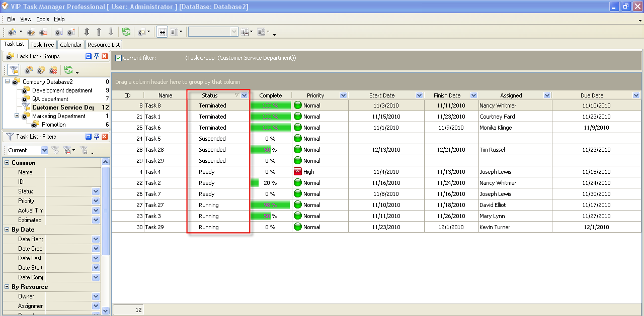Click the green refresh icon in main toolbar
The width and height of the screenshot is (644, 316).
click(x=126, y=32)
